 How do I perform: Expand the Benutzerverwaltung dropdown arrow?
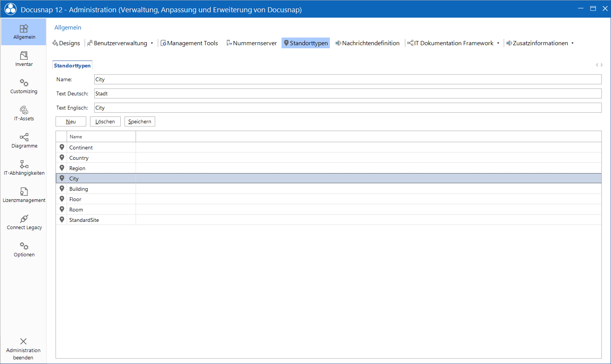(x=152, y=43)
